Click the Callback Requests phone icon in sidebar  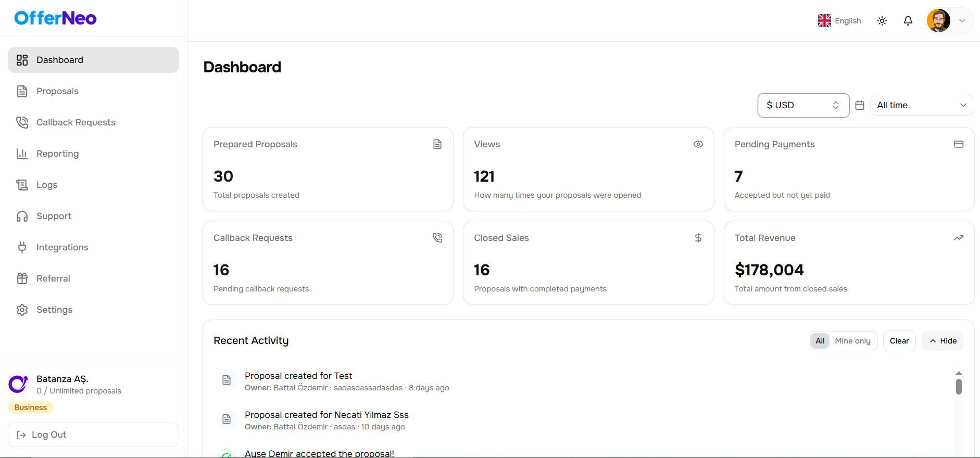(x=22, y=122)
